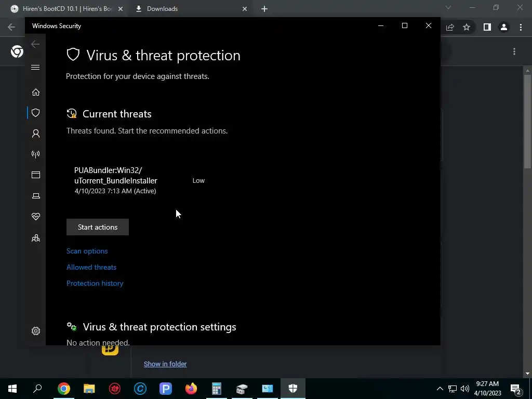Screen dimensions: 532x399
Task: Open Account protection person icon
Action: pos(36,134)
